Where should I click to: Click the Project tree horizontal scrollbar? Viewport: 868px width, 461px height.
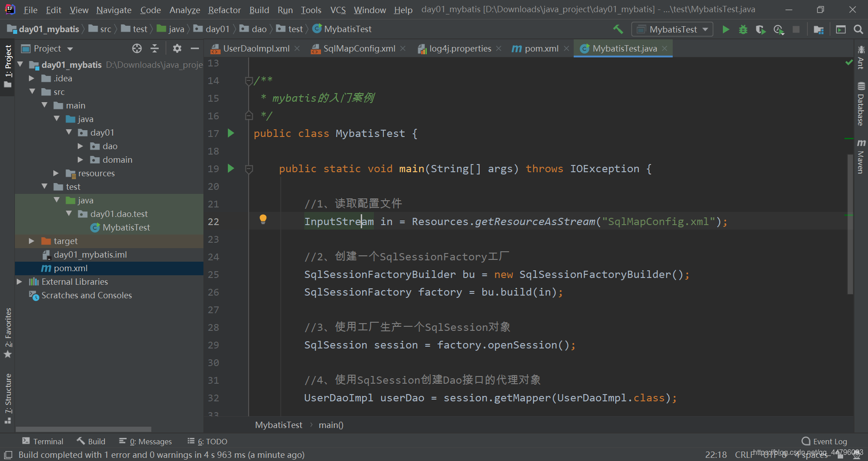tap(84, 429)
